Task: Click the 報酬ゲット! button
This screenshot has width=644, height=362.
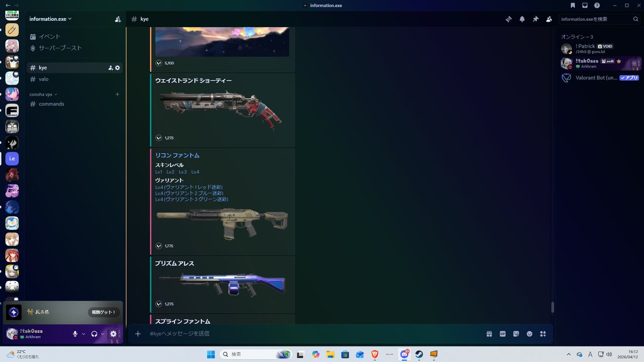Action: (103, 312)
